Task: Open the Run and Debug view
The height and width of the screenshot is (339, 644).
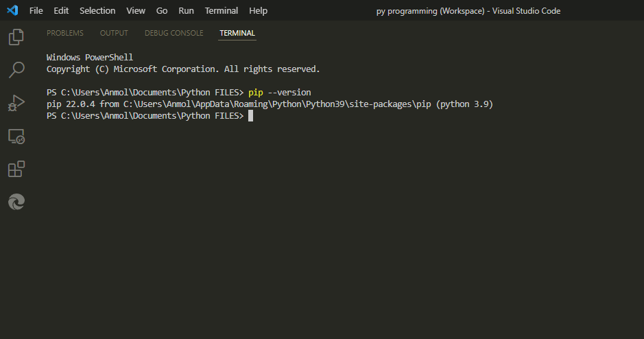Action: [x=16, y=103]
